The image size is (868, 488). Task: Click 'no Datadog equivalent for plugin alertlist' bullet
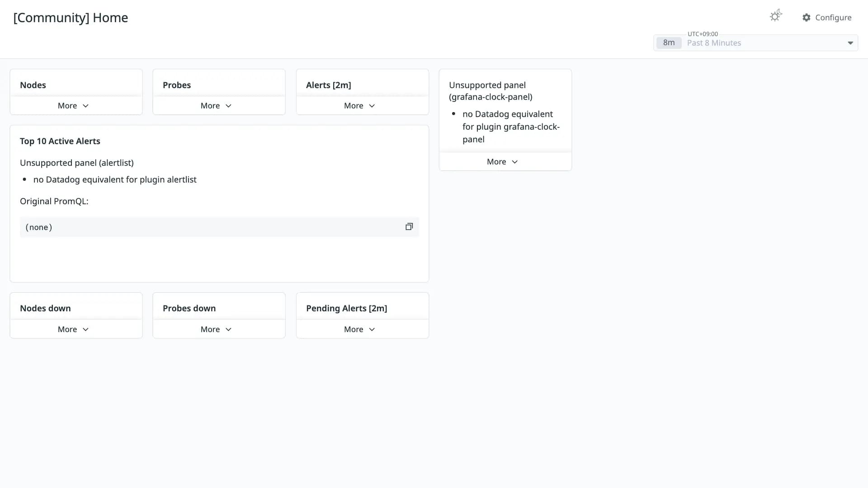115,179
